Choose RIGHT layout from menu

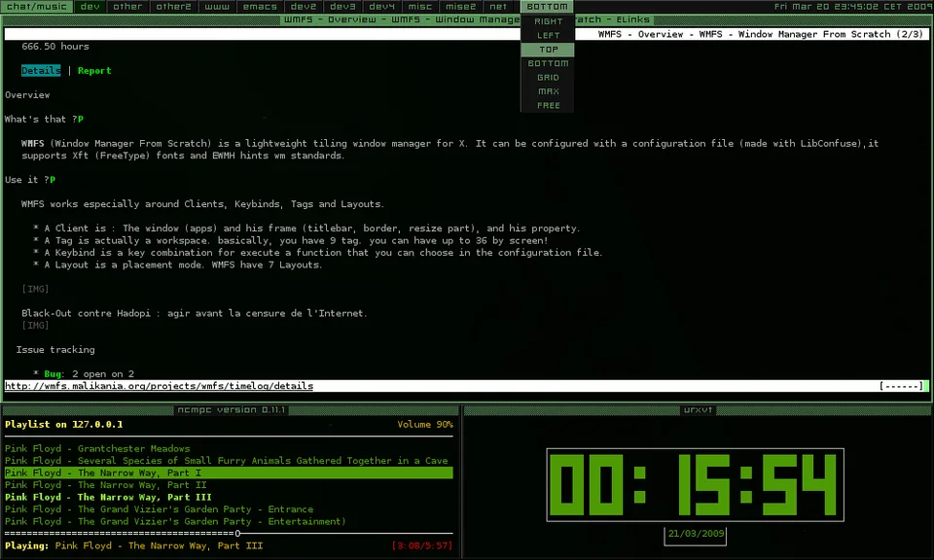pyautogui.click(x=548, y=21)
